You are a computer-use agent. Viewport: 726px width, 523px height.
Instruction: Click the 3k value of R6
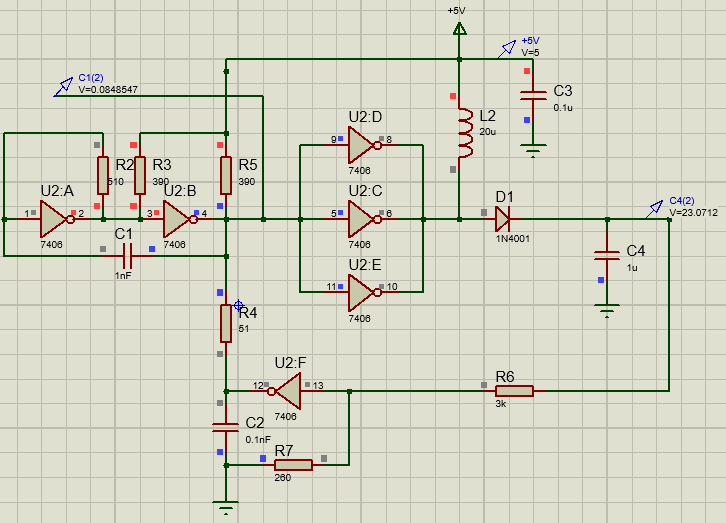tap(501, 404)
